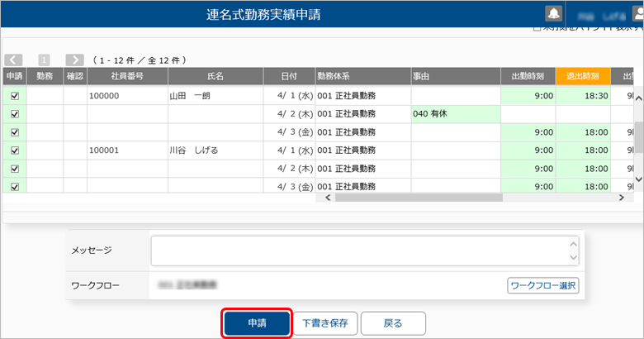The height and width of the screenshot is (339, 644).
Task: Toggle 申請 checkbox for 川谷's 4/2 (木) row
Action: tap(15, 169)
